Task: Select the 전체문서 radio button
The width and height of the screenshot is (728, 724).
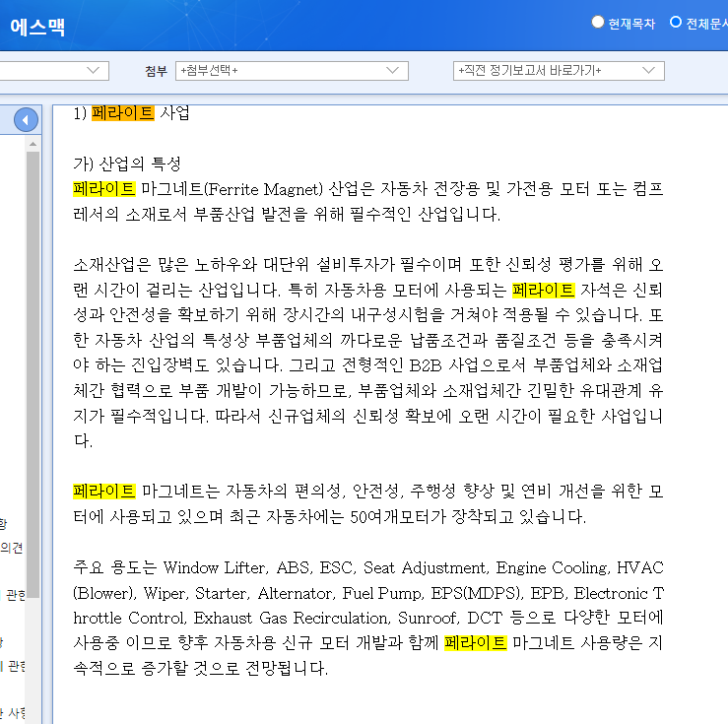Action: [676, 23]
